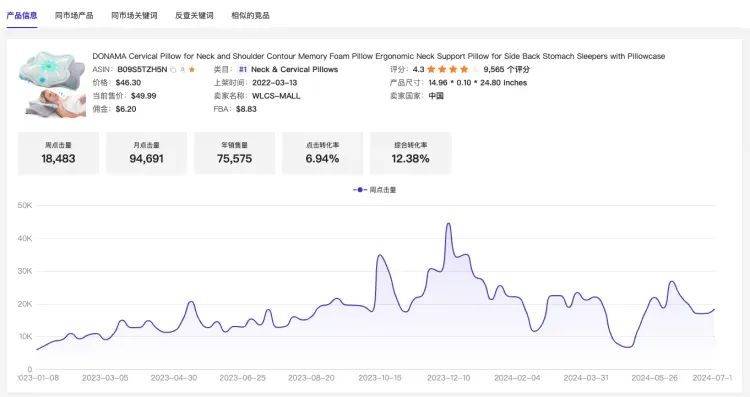The height and width of the screenshot is (397, 750).
Task: Click the price value $46.30
Action: coord(128,83)
